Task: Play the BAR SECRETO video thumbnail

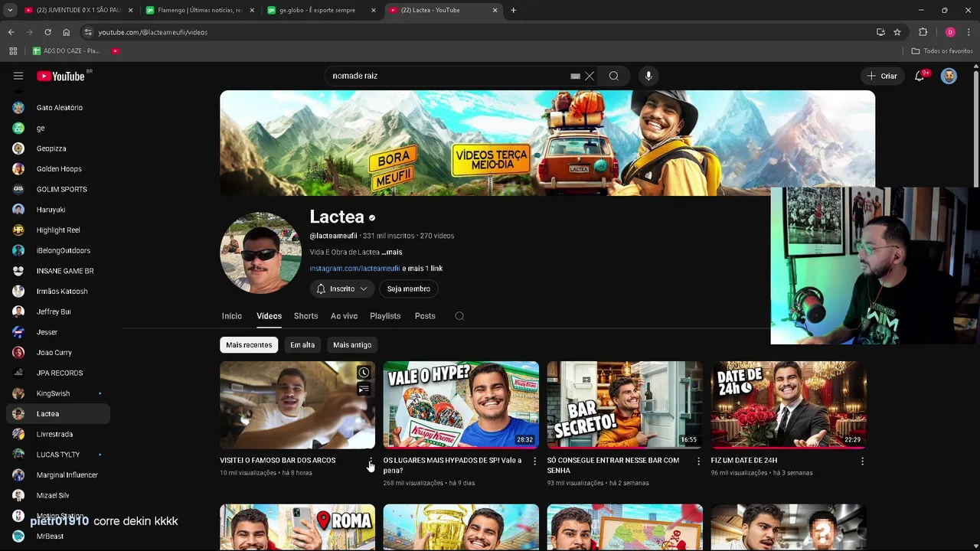Action: [x=625, y=405]
